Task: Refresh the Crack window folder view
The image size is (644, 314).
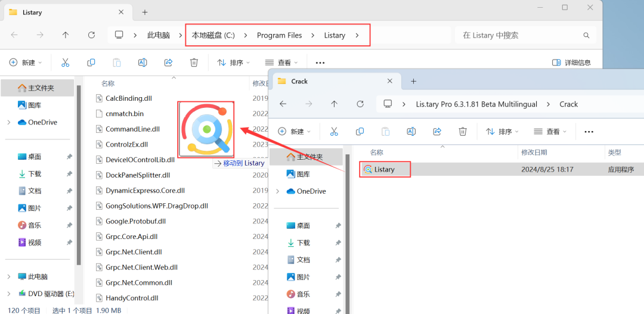Action: pos(360,104)
